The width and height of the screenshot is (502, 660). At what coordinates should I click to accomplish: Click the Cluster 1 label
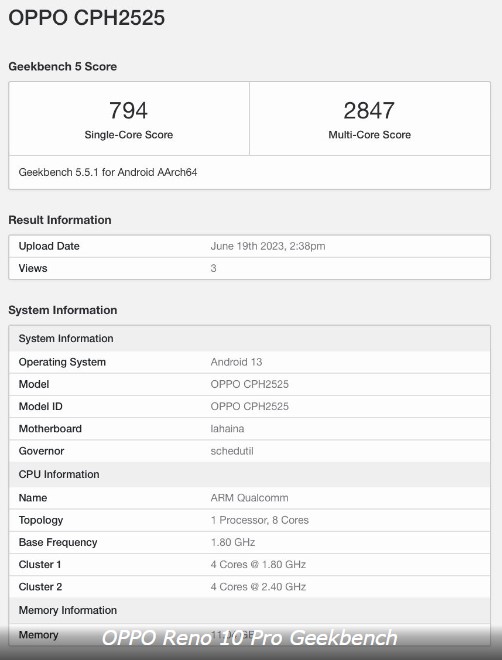40,565
